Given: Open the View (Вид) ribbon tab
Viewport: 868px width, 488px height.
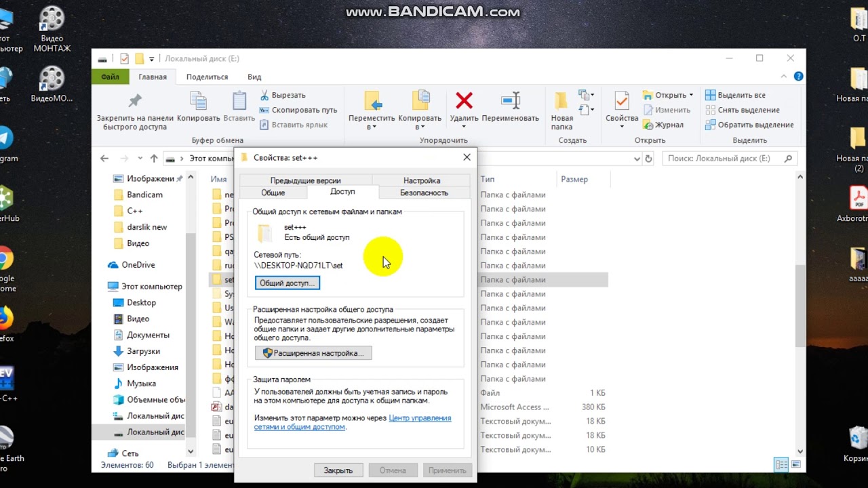Looking at the screenshot, I should click(x=254, y=77).
